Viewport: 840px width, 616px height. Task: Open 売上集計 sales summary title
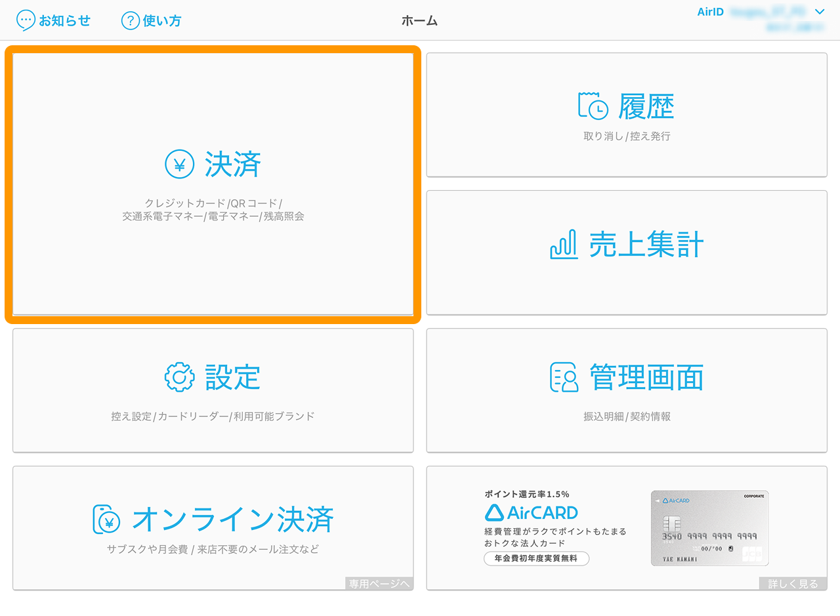click(646, 245)
